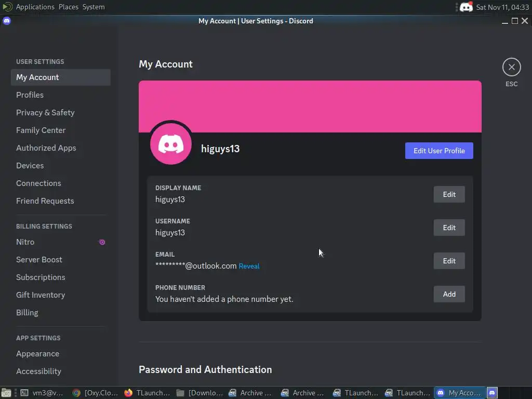
Task: Open the Devices settings page
Action: [61, 166]
